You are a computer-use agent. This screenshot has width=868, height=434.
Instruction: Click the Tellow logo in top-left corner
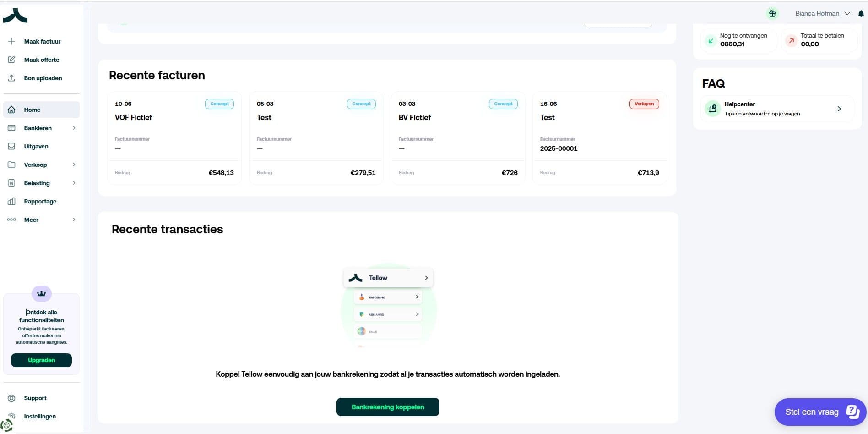[16, 16]
